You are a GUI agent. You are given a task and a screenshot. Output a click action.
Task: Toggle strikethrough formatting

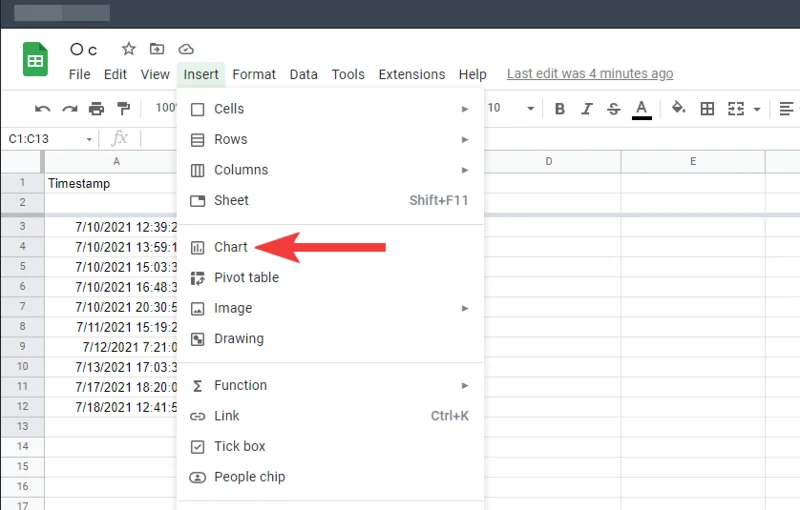[613, 109]
